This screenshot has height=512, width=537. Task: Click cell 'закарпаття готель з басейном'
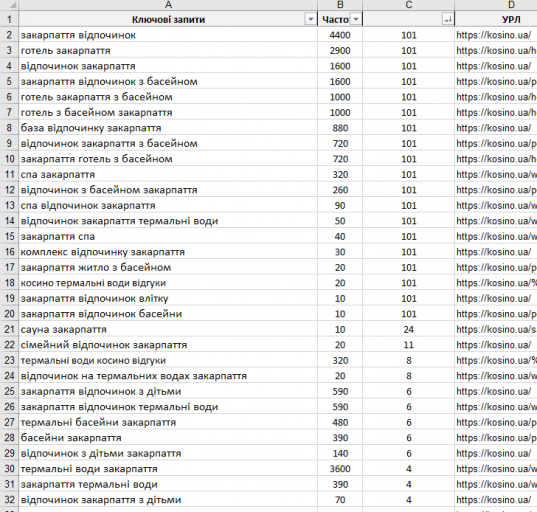click(168, 159)
